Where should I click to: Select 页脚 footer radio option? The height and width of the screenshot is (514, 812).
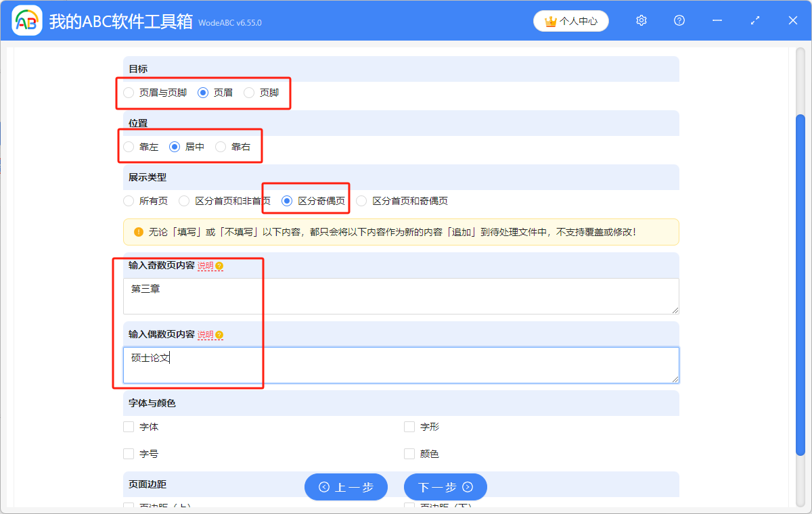[x=249, y=93]
